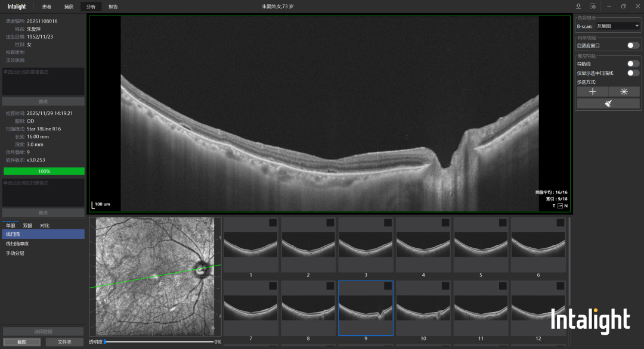Click the 透明度 slider track
Screen dimensions: 644x349
click(x=159, y=342)
